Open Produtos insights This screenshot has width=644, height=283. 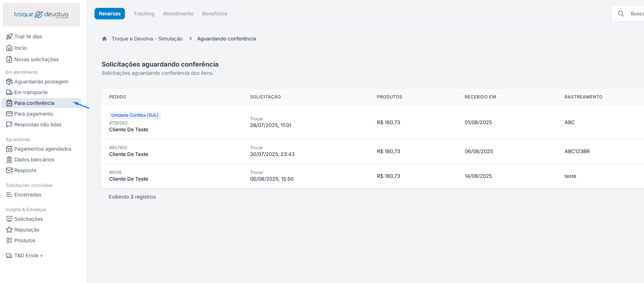[x=25, y=240]
